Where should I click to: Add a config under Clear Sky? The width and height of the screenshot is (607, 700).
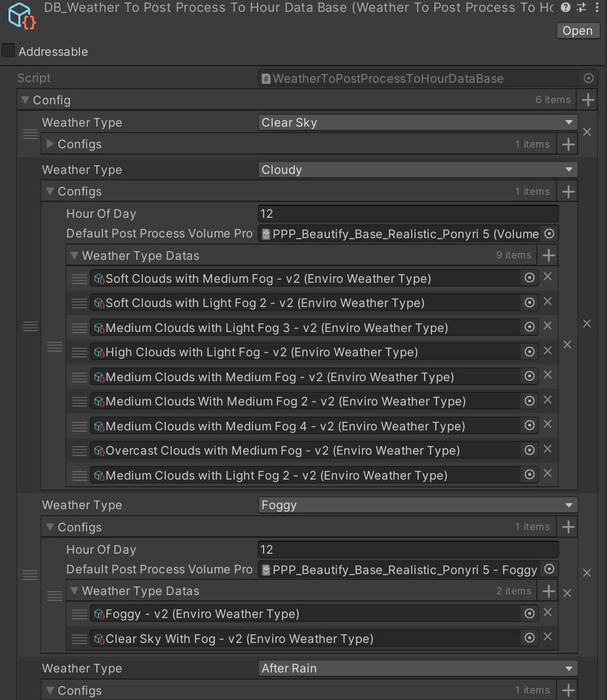568,144
